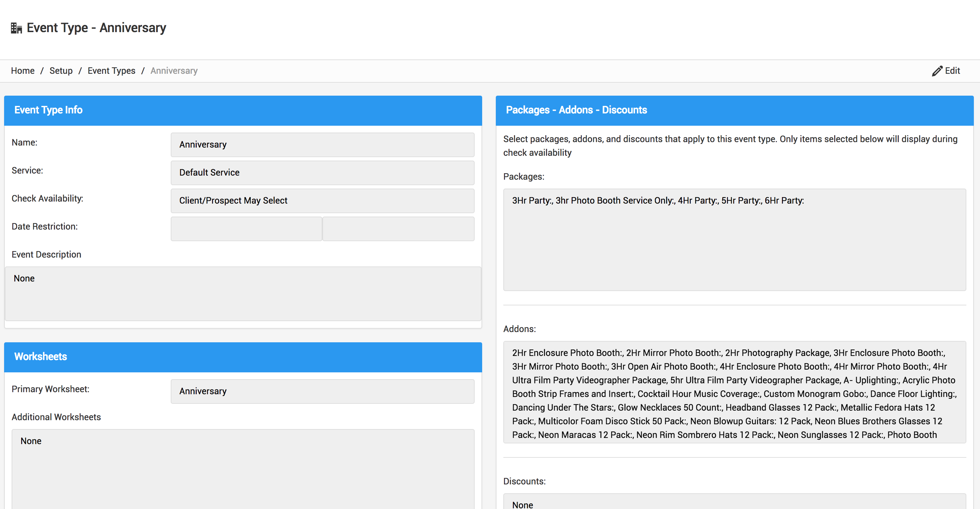Click the Additional Worksheets list box
980x509 pixels.
coord(243,468)
